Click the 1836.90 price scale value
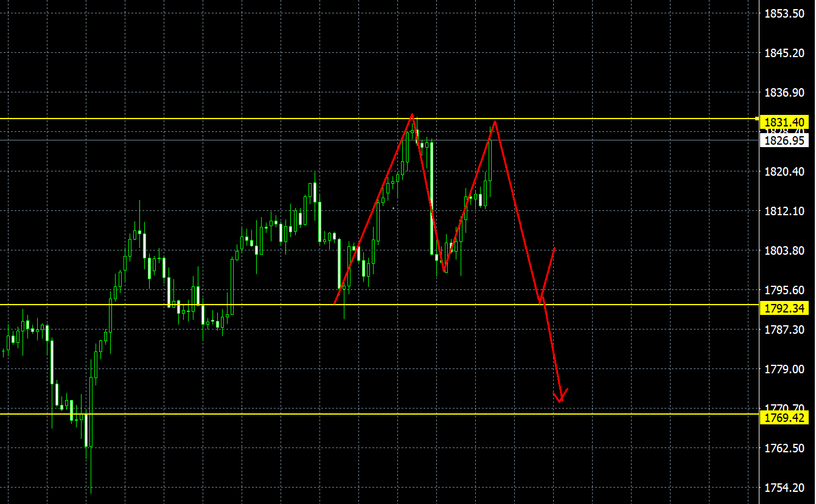This screenshot has height=504, width=816. (784, 92)
